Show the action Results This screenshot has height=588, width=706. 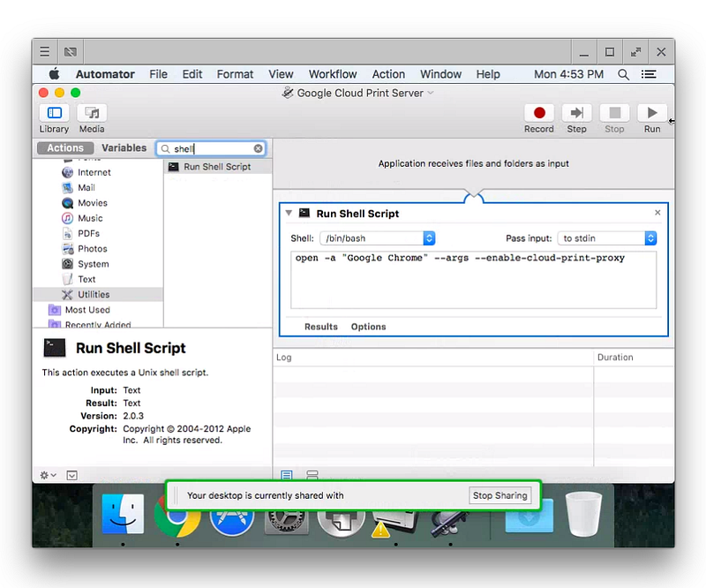coord(321,327)
